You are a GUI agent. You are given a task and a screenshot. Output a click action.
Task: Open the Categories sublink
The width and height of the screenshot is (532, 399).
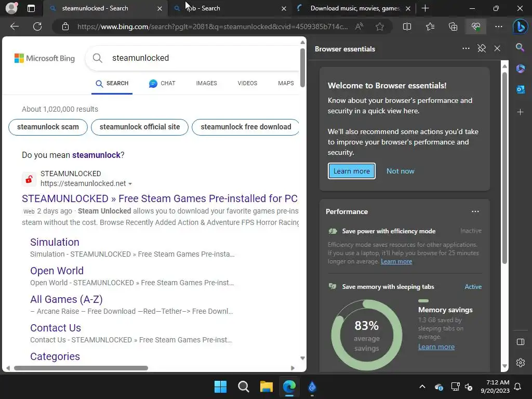point(55,356)
